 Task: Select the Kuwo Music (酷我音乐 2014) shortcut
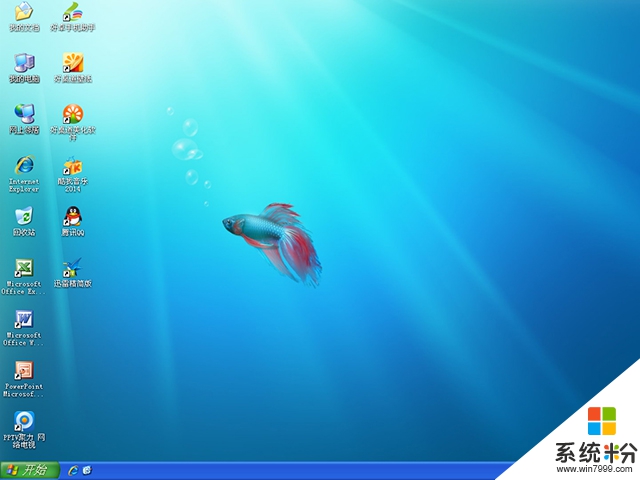click(x=73, y=165)
